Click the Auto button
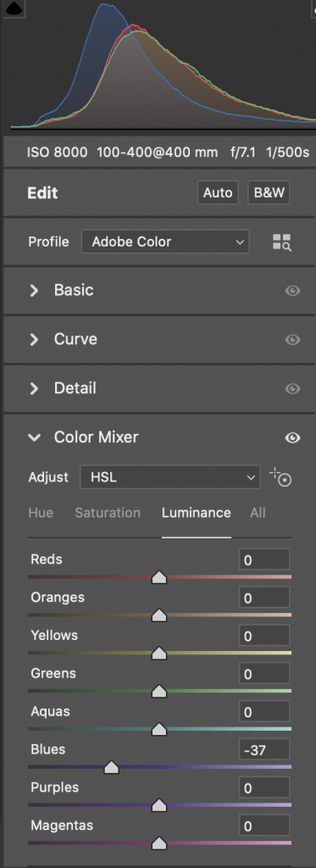The height and width of the screenshot is (868, 316). pos(218,193)
